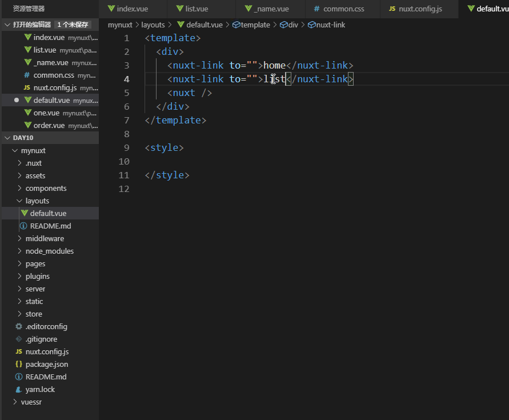Click the info icon of layouts README.md
The width and height of the screenshot is (509, 420).
click(23, 226)
